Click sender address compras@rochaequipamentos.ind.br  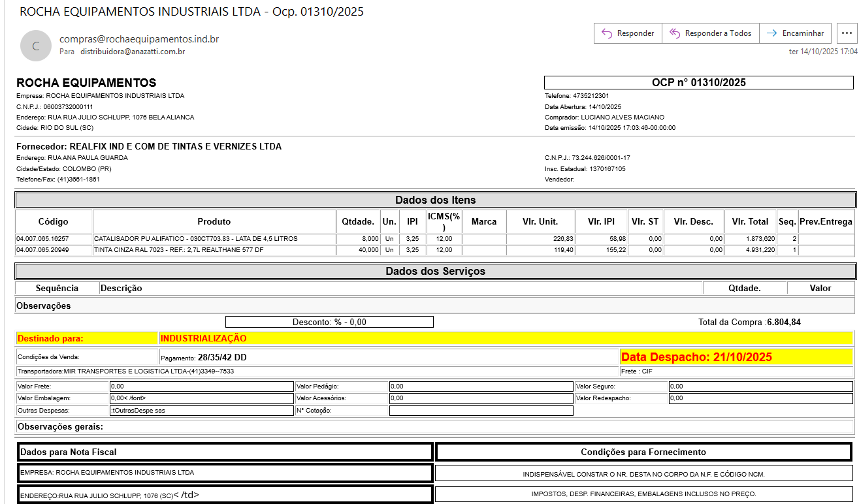tap(139, 39)
